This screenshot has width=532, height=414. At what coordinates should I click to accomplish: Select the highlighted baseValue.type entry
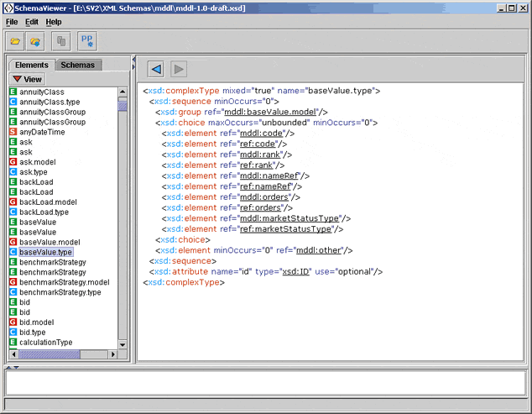click(46, 252)
